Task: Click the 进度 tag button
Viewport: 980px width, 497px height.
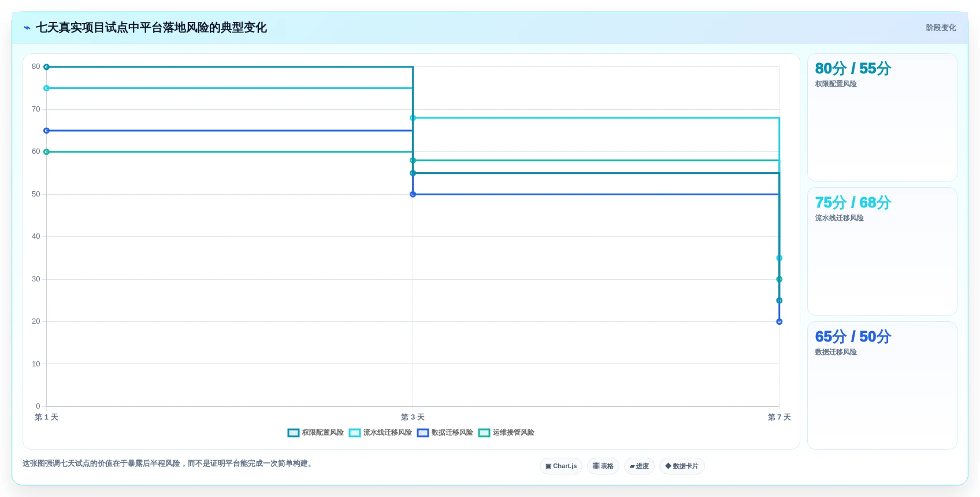Action: click(x=639, y=466)
